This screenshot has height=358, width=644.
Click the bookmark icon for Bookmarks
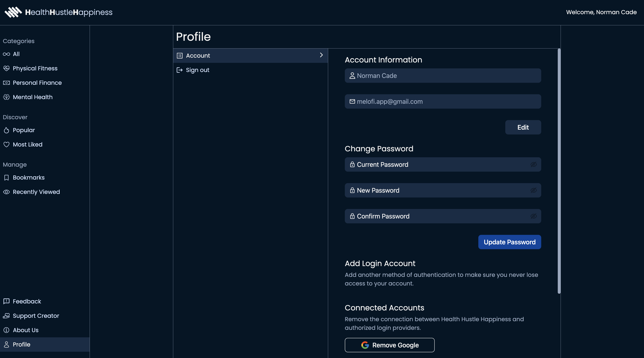[x=6, y=178]
